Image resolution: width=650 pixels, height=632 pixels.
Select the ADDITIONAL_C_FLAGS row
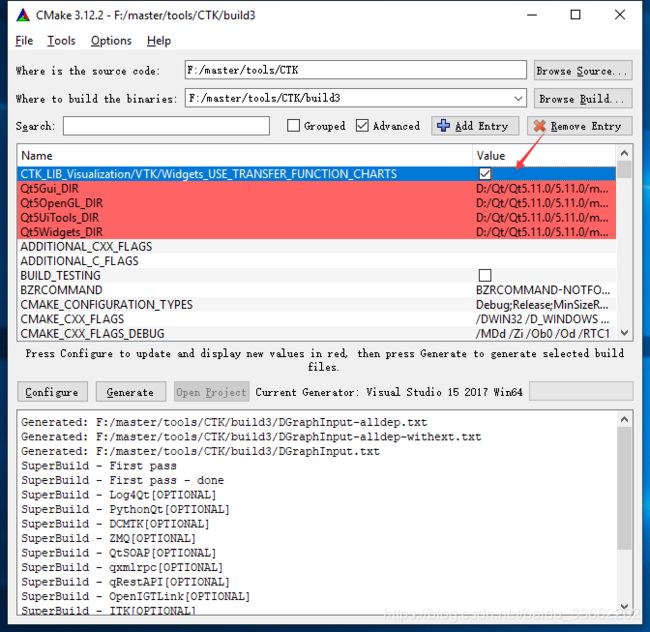pyautogui.click(x=317, y=261)
